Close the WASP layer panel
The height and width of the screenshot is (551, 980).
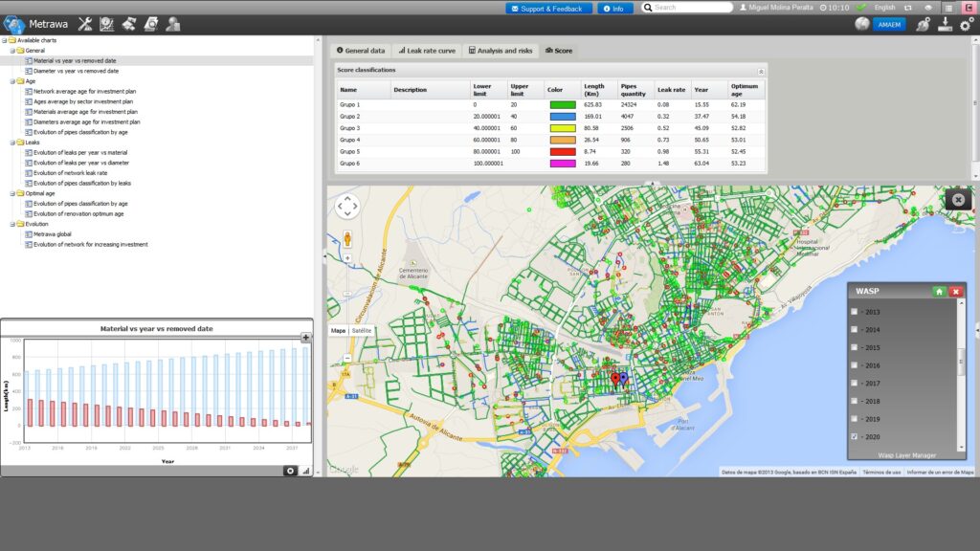click(956, 291)
